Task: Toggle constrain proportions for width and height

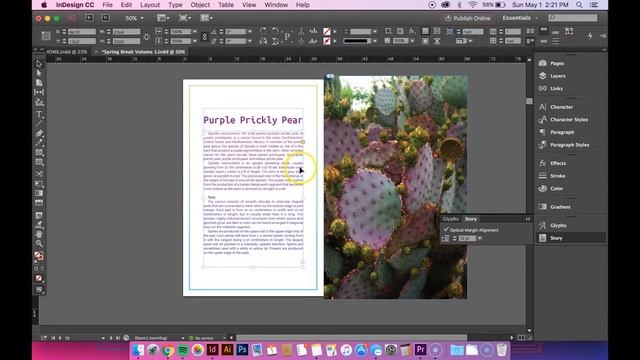Action: 147,36
